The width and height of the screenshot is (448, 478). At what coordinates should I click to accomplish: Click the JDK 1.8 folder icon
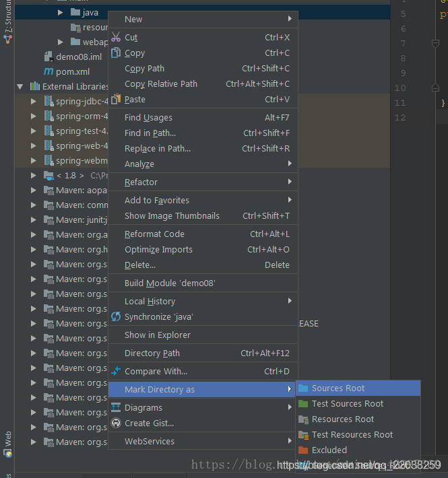[49, 176]
